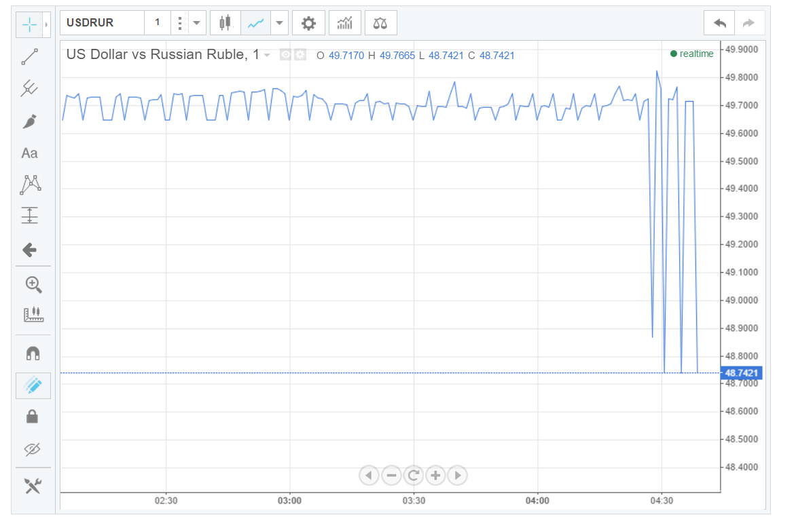
Task: Open chart properties gear settings
Action: 308,23
